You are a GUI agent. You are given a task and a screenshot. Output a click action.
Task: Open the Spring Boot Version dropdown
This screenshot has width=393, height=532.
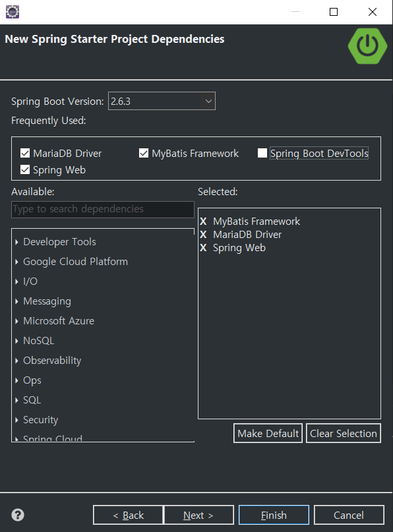coord(208,101)
